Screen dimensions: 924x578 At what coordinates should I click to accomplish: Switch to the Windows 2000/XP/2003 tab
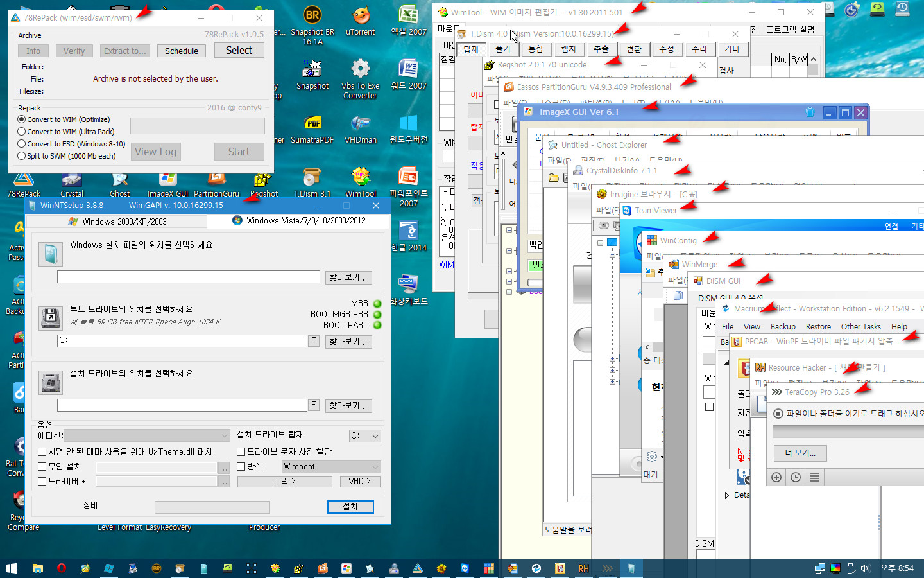click(x=117, y=221)
